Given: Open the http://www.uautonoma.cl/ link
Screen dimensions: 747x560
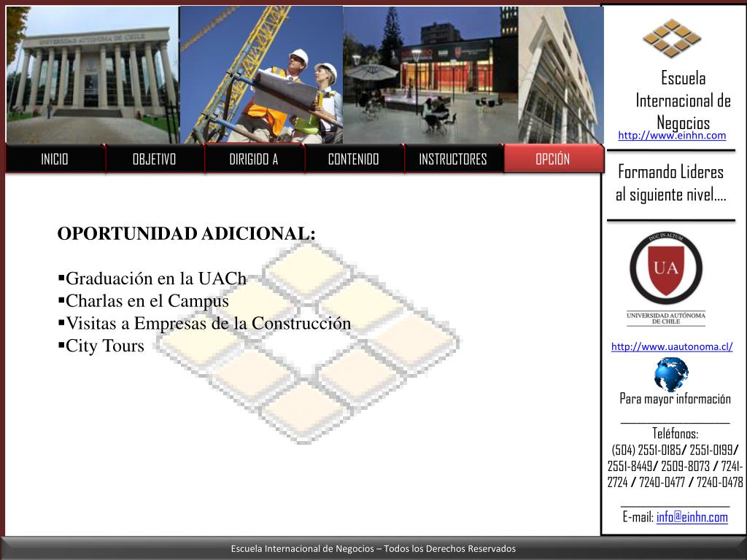Looking at the screenshot, I should pos(672,346).
